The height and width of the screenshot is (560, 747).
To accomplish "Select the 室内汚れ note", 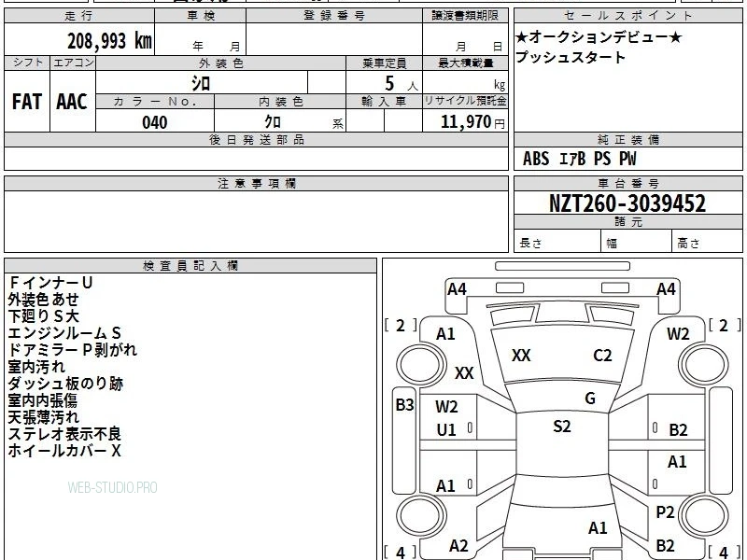I will click(x=36, y=367).
